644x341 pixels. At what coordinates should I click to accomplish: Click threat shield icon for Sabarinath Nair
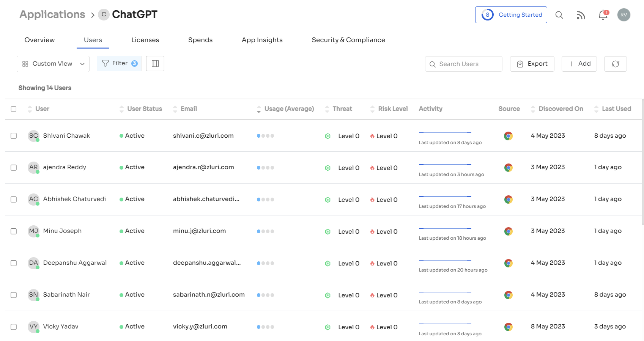point(328,295)
